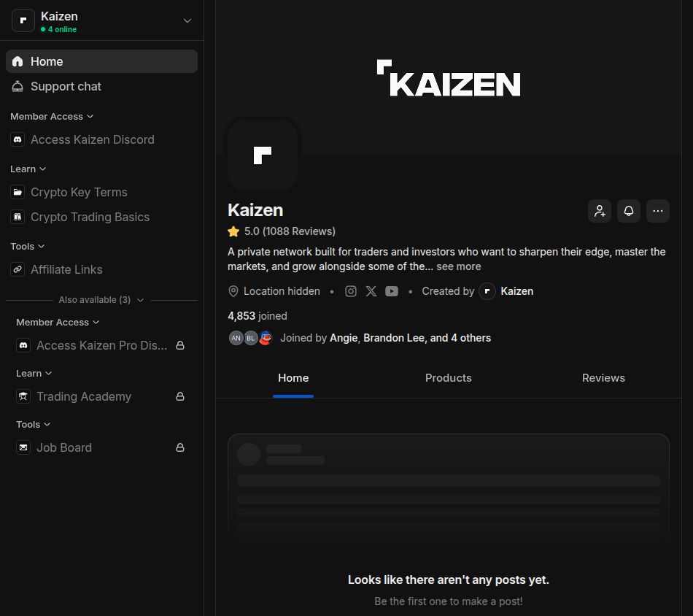Click Brandon Lee in the joined-by list
Screen dimensions: 693x616
[x=394, y=339]
